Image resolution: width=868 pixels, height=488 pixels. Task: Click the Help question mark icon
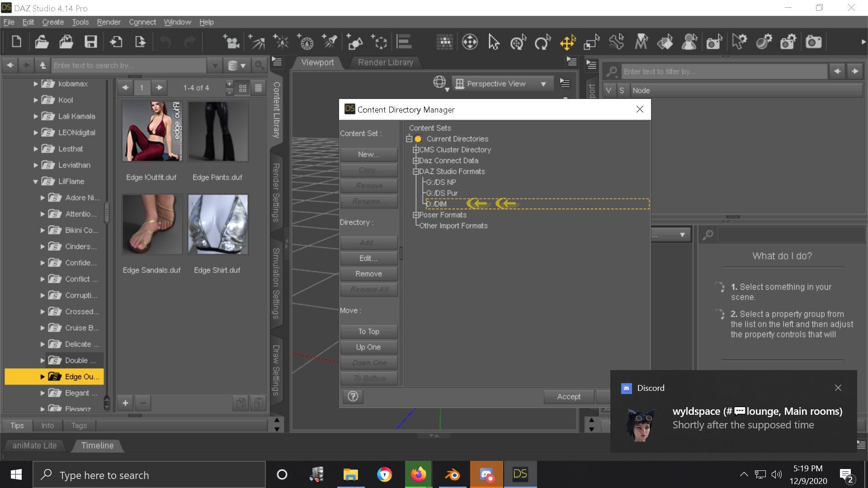tap(353, 396)
